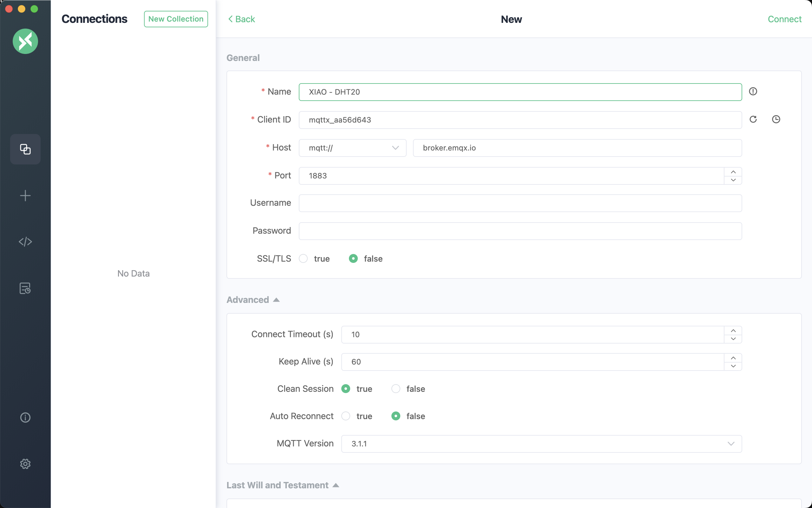Click the Client ID input field
Viewport: 812px width, 508px height.
(x=520, y=120)
